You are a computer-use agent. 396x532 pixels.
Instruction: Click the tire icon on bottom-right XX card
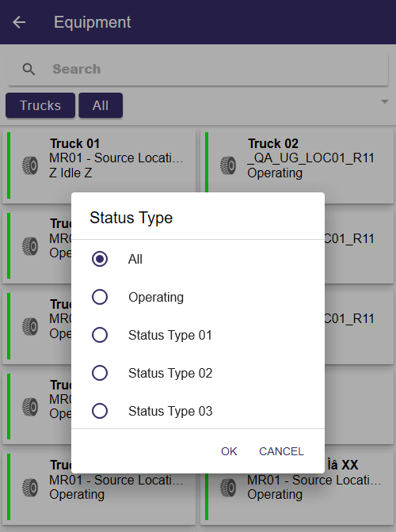227,488
